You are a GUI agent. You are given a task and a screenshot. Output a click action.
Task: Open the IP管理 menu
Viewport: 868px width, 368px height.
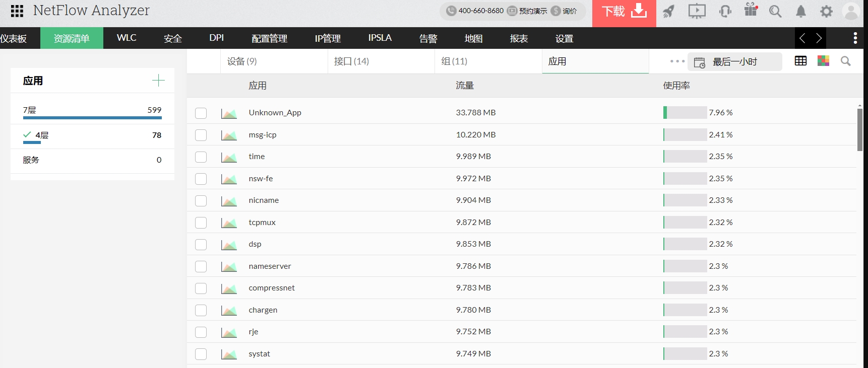coord(328,38)
